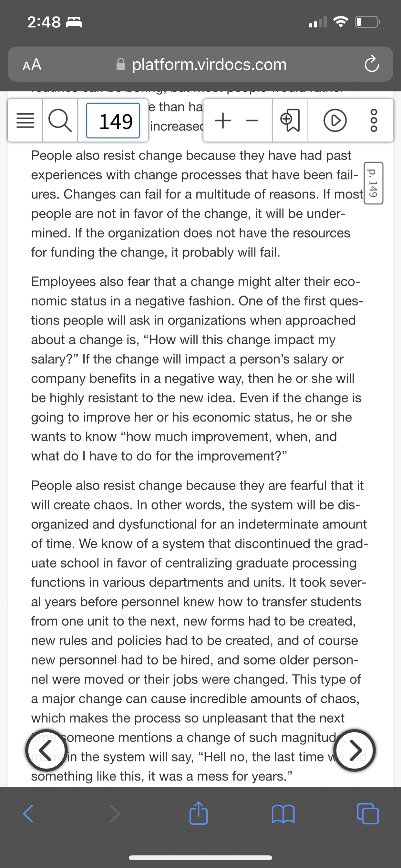
Task: Show open Safari tabs
Action: (368, 814)
